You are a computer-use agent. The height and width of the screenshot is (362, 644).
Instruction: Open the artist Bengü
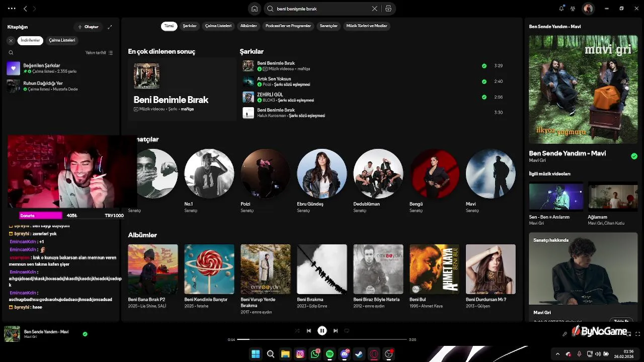coord(434,181)
